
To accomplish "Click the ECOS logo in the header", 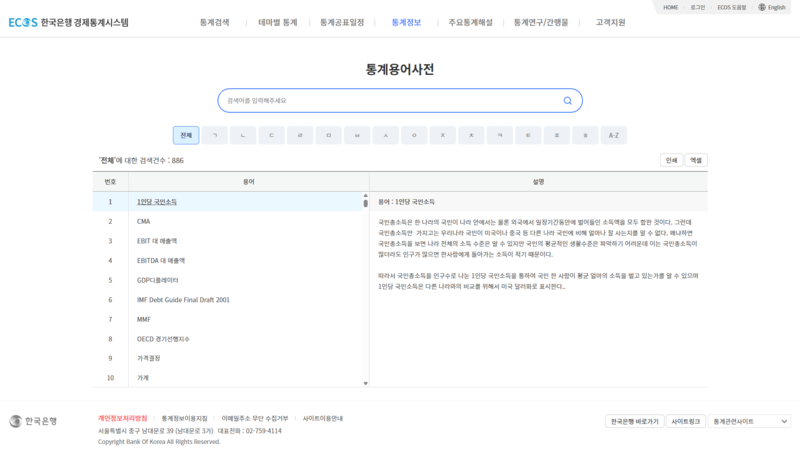I will click(x=68, y=22).
